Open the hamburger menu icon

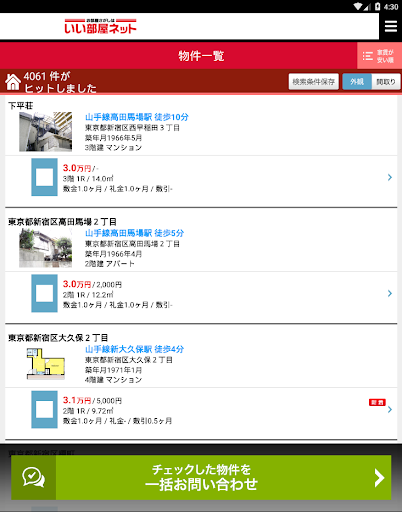pyautogui.click(x=391, y=26)
